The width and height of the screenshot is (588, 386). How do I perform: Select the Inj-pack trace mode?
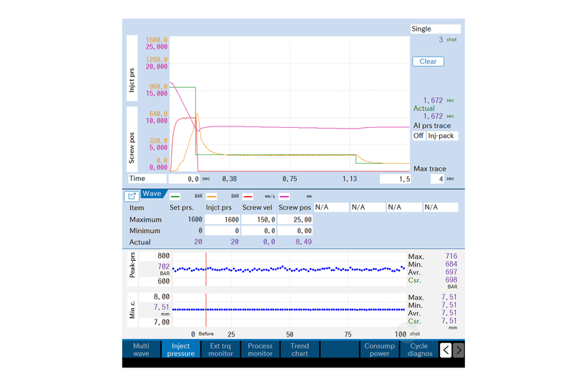[443, 136]
